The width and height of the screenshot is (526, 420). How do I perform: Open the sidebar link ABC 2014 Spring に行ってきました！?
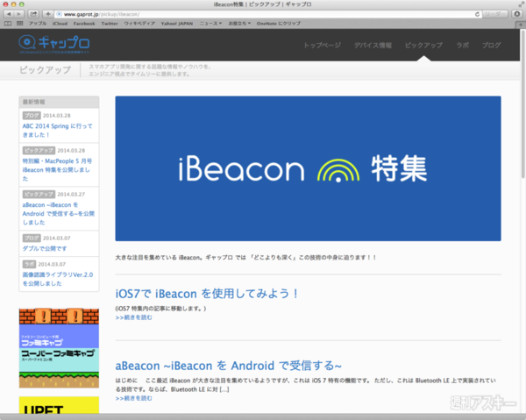(57, 130)
